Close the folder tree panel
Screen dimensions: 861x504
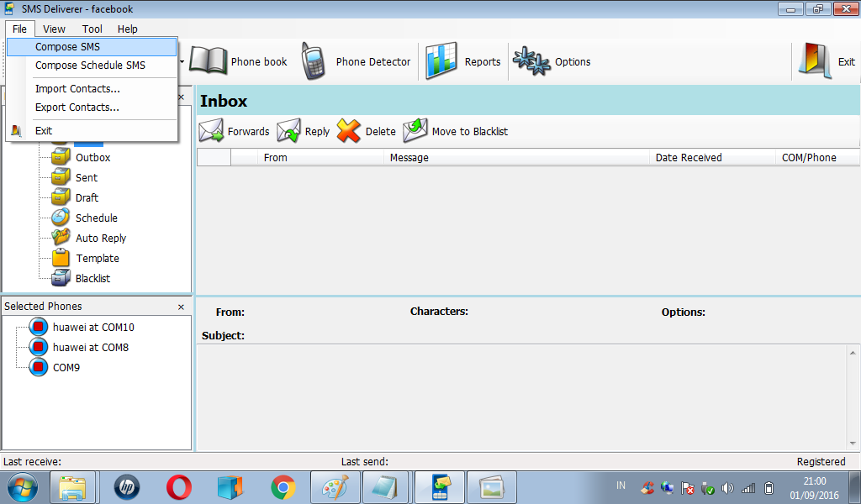[182, 97]
